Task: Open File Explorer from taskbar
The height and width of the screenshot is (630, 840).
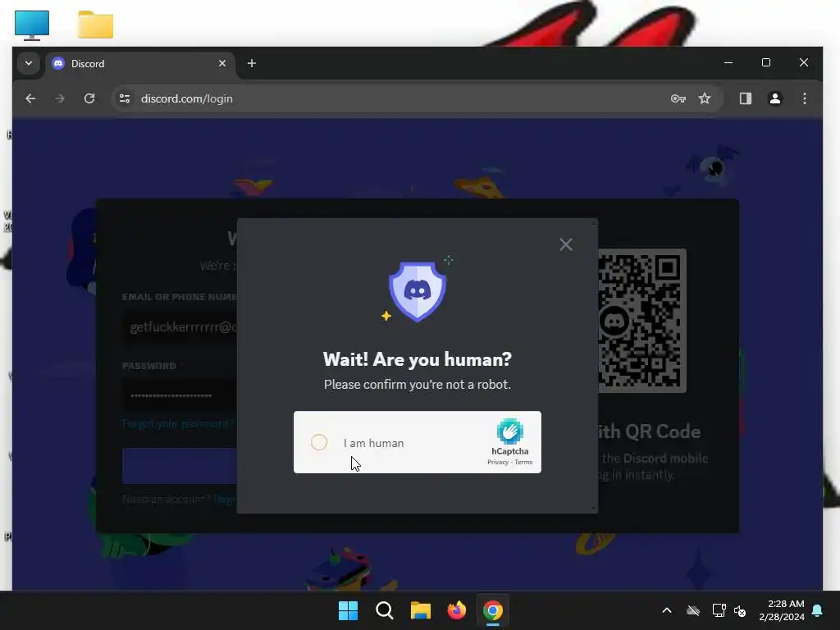Action: pyautogui.click(x=421, y=610)
